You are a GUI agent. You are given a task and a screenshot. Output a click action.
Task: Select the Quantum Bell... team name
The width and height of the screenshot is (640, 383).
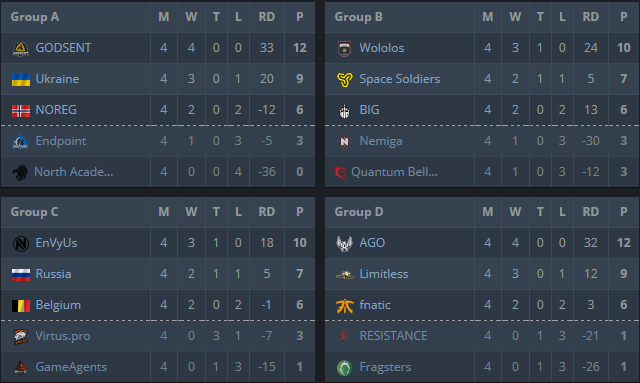point(394,172)
